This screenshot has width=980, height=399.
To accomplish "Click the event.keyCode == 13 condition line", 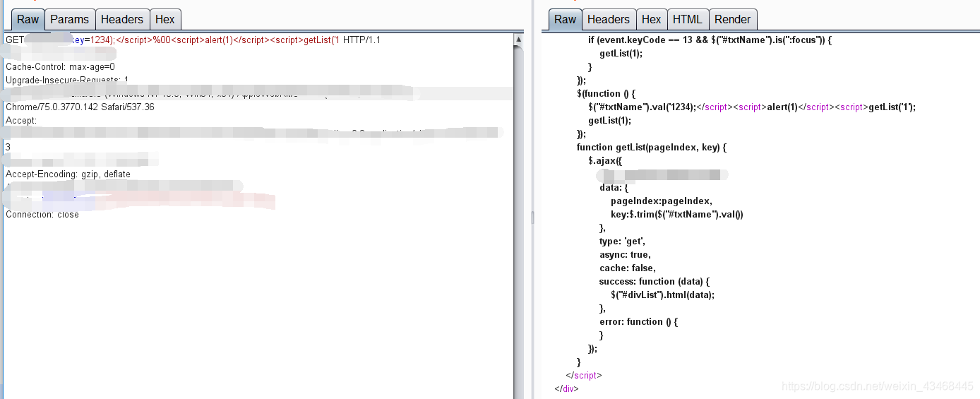I will tap(710, 40).
